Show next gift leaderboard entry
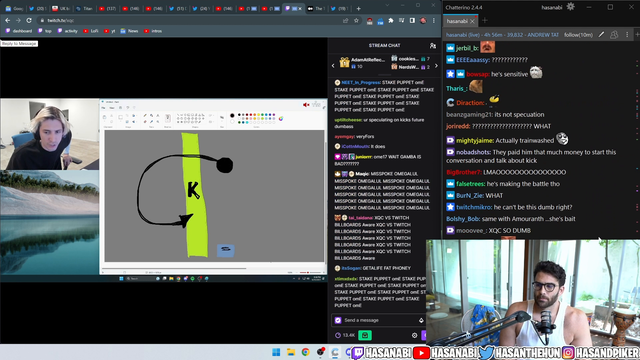Screen dimensions: 640x360 [x=436, y=65]
